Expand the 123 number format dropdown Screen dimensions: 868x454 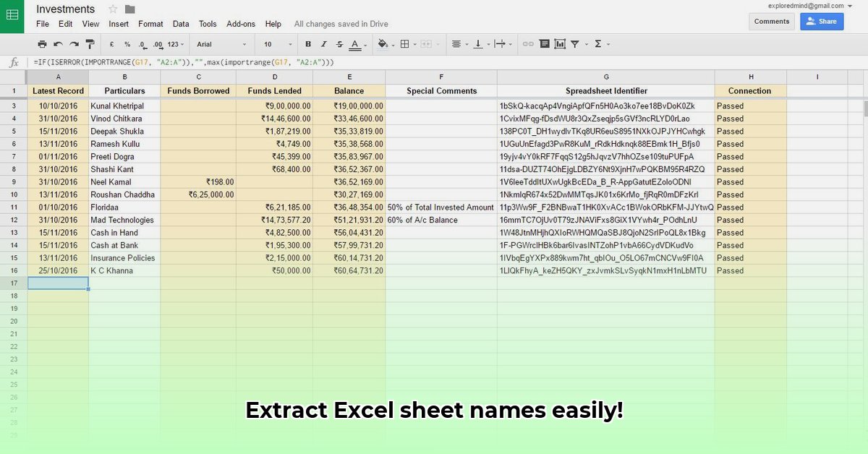(176, 44)
